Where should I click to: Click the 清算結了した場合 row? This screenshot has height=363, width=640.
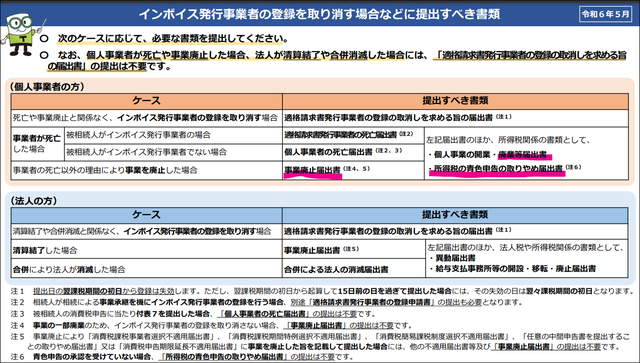pyautogui.click(x=147, y=250)
